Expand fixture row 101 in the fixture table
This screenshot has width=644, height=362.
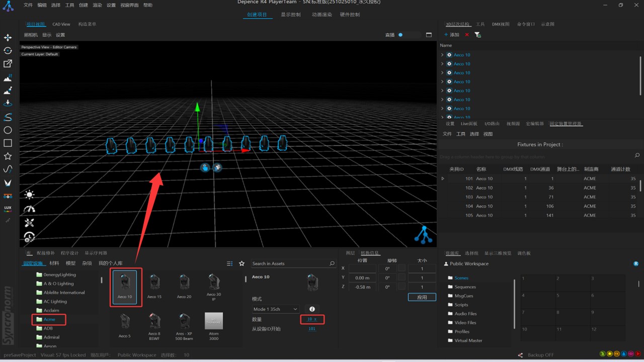click(x=443, y=178)
